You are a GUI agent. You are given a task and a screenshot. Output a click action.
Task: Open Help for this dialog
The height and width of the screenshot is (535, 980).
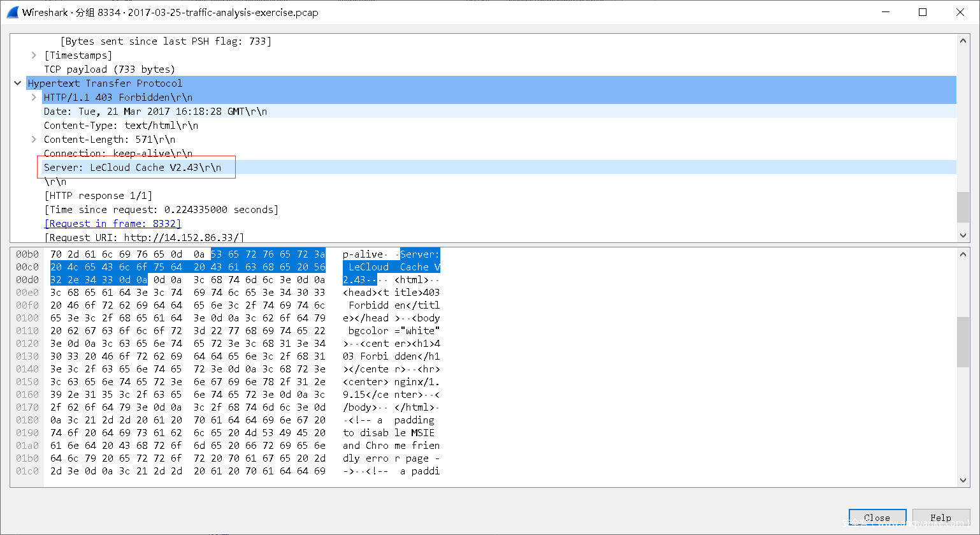(x=940, y=518)
